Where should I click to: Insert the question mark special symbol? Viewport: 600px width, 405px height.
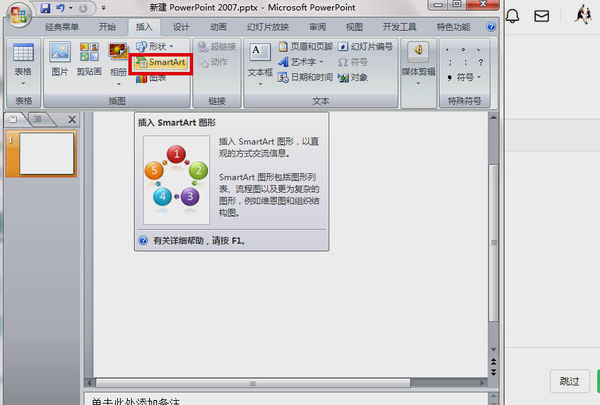481,62
